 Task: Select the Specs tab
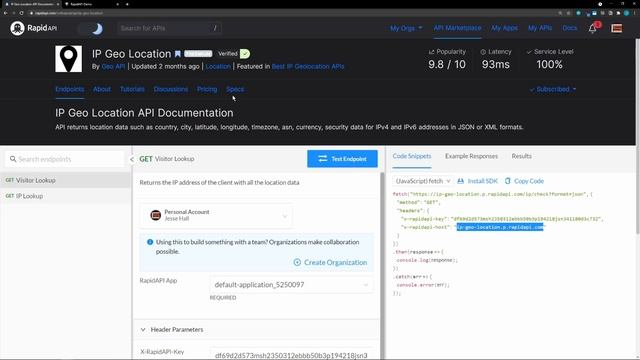coord(235,89)
